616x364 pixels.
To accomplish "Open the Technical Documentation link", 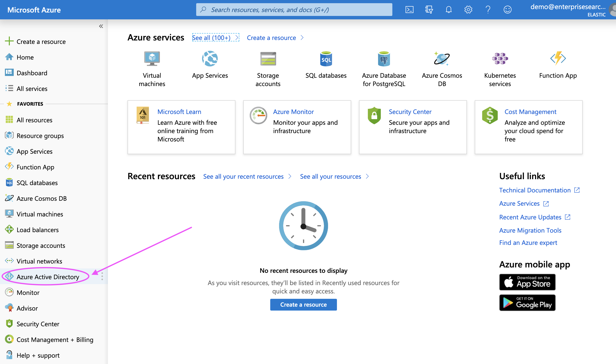I will 535,190.
